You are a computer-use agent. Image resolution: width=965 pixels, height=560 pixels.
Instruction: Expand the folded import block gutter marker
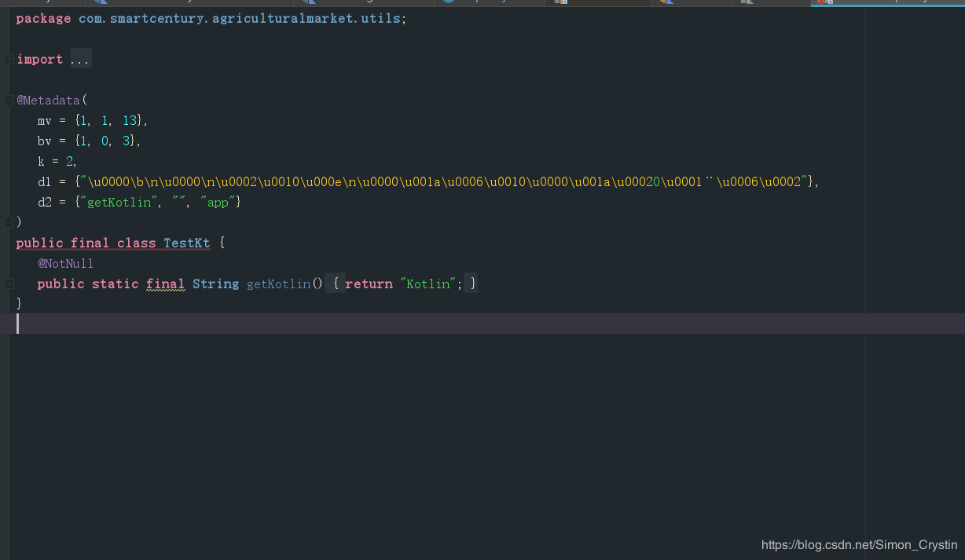pyautogui.click(x=9, y=59)
